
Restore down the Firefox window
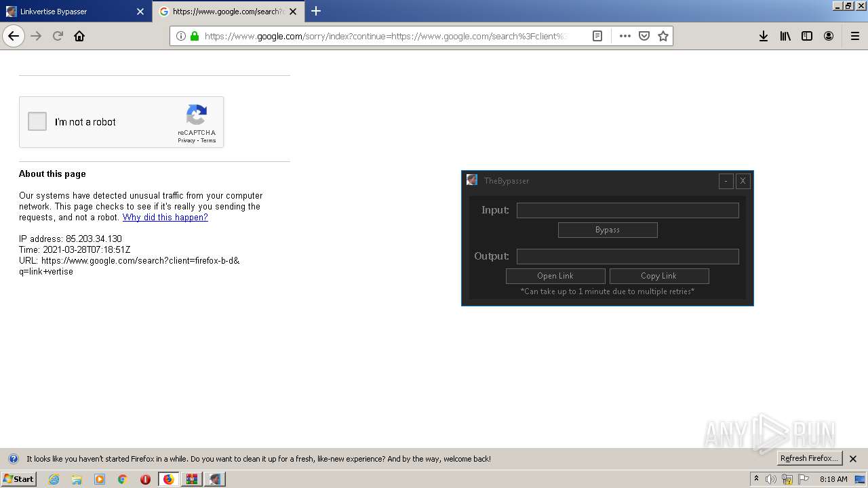click(848, 5)
